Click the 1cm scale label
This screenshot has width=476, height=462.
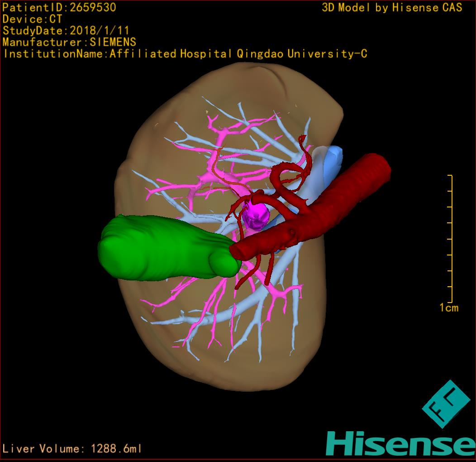click(x=449, y=308)
